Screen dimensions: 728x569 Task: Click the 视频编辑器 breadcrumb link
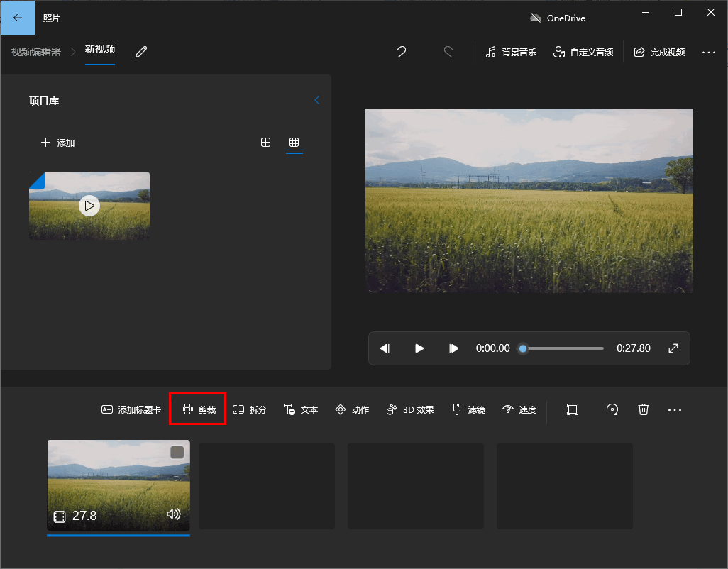tap(36, 52)
